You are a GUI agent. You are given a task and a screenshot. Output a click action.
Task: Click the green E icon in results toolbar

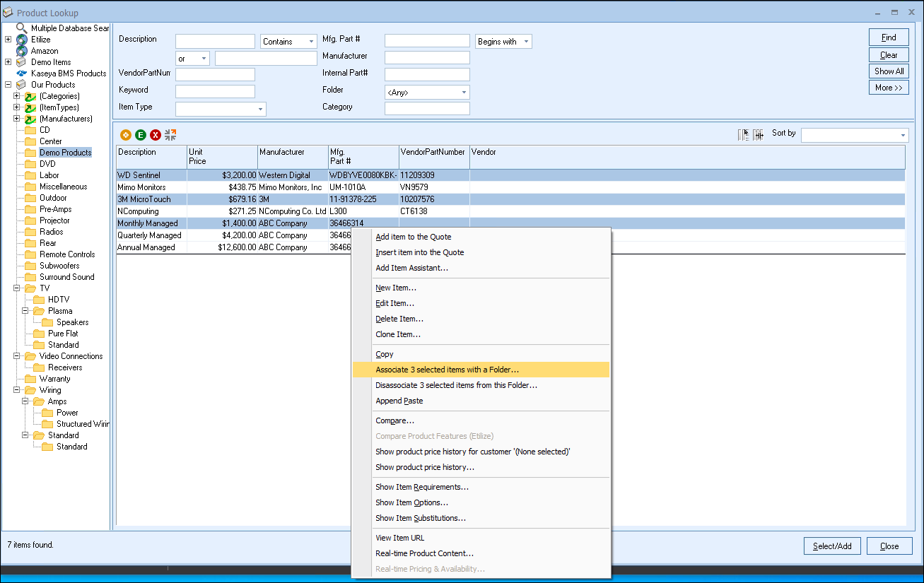[x=140, y=134]
